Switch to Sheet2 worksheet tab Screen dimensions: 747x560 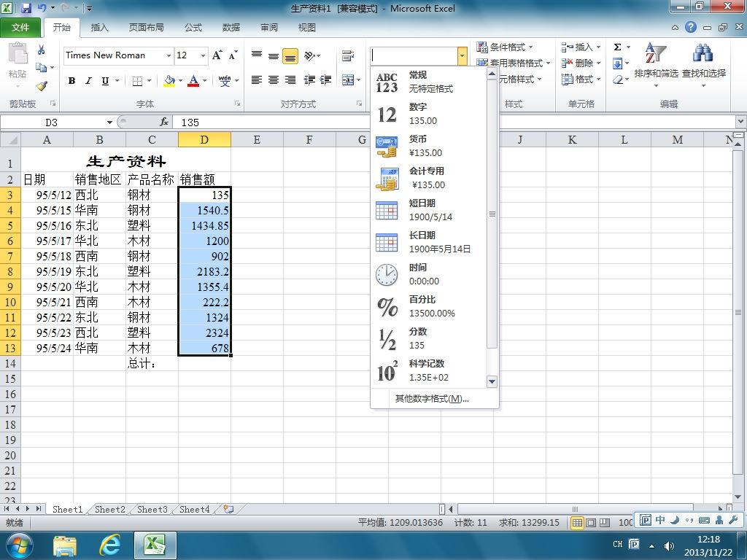click(x=109, y=509)
